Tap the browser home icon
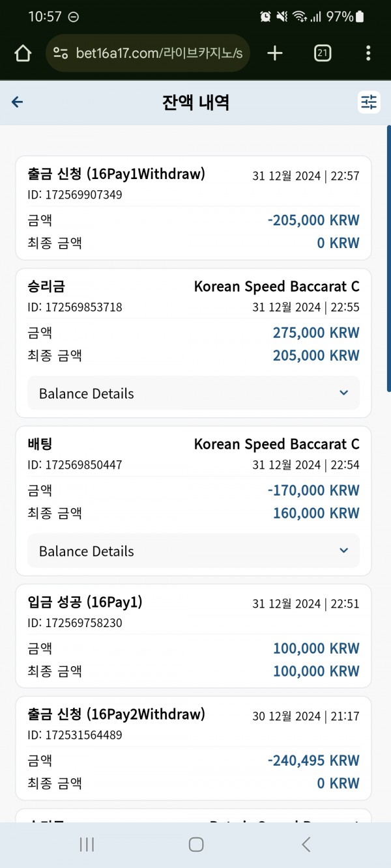 tap(23, 53)
